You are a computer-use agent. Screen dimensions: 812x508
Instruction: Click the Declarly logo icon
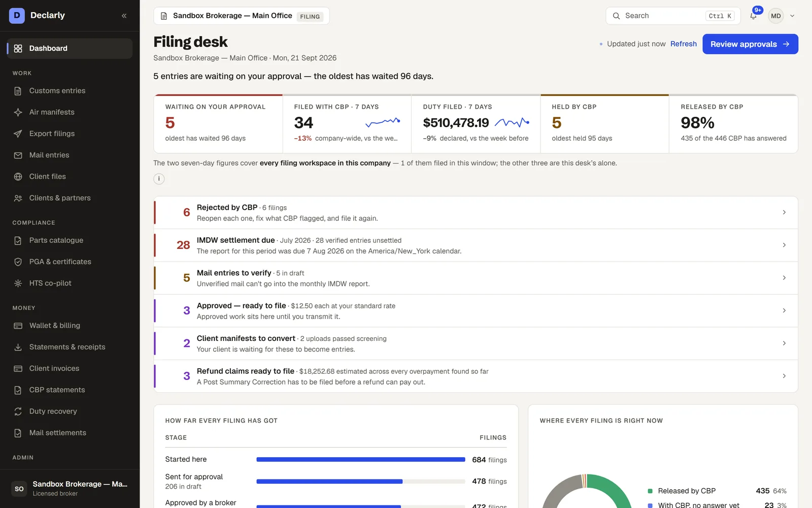(17, 15)
